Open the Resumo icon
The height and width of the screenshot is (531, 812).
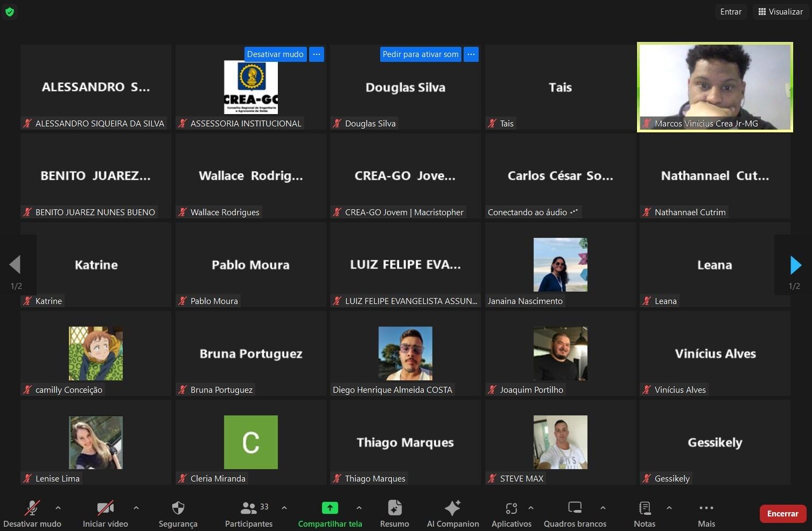coord(395,507)
